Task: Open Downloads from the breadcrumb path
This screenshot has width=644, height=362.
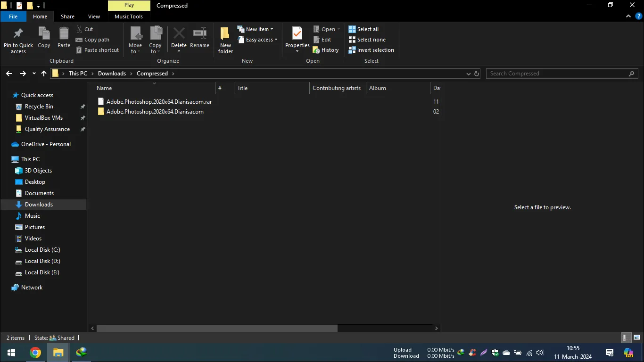Action: tap(112, 74)
